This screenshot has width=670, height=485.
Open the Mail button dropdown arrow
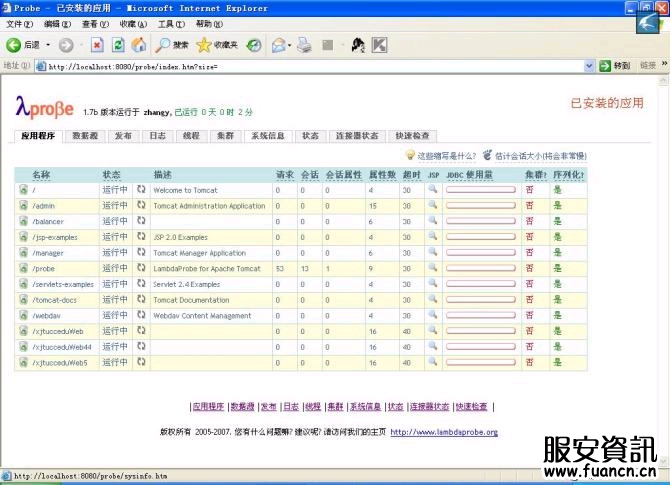(290, 45)
